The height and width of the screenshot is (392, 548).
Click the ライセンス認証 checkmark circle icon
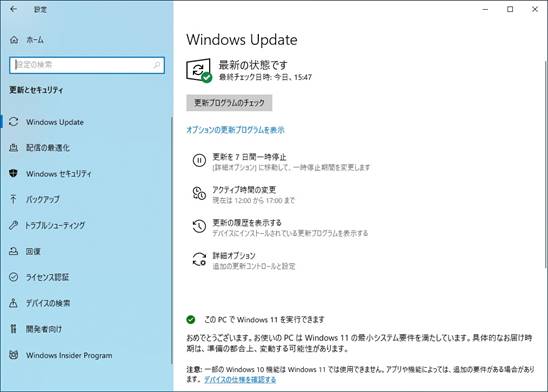pyautogui.click(x=14, y=277)
